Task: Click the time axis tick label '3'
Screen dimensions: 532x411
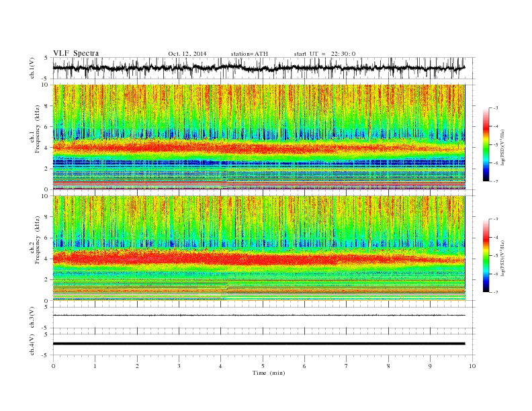Action: (x=179, y=366)
